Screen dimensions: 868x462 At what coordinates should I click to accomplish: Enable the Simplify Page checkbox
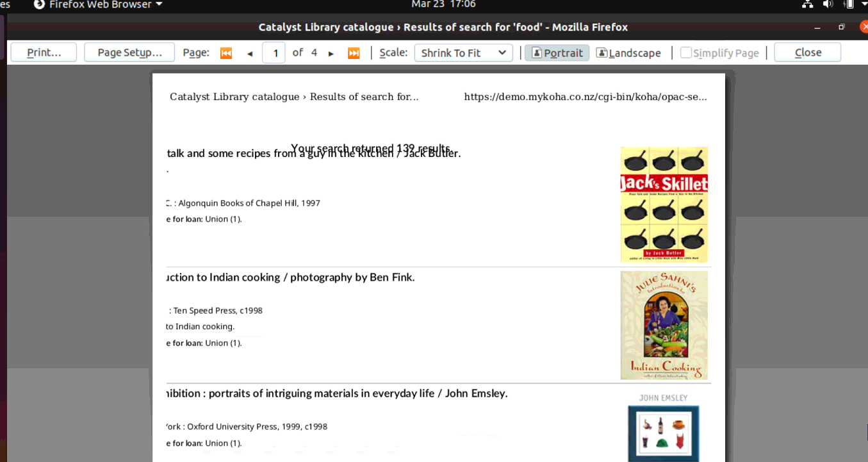pyautogui.click(x=685, y=53)
